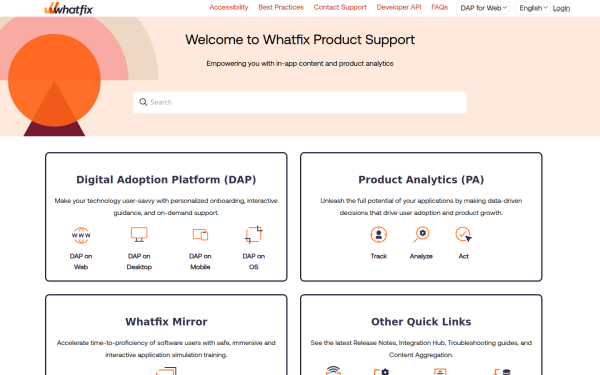Expand the DAP for Web dropdown
Viewport: 600px width, 375px height.
[483, 8]
